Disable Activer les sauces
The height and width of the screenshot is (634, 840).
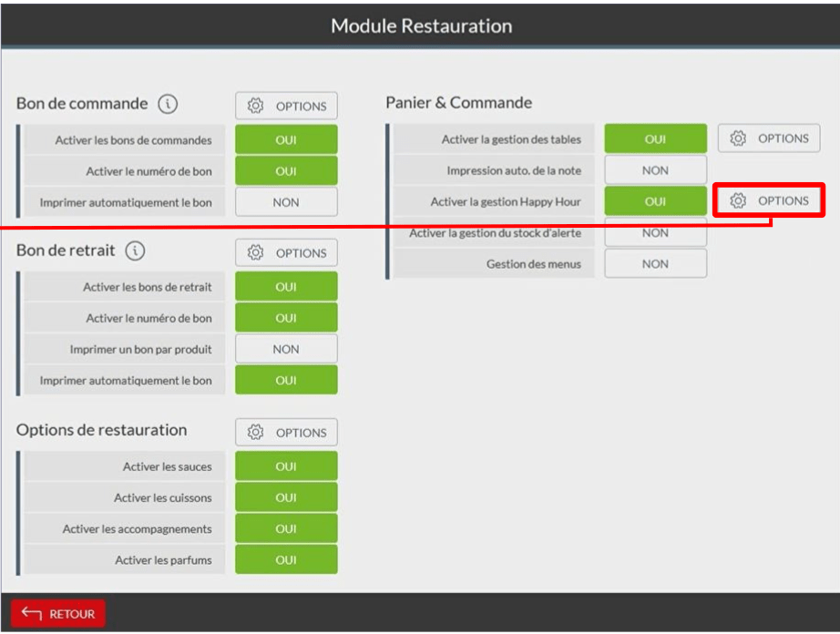coord(286,466)
